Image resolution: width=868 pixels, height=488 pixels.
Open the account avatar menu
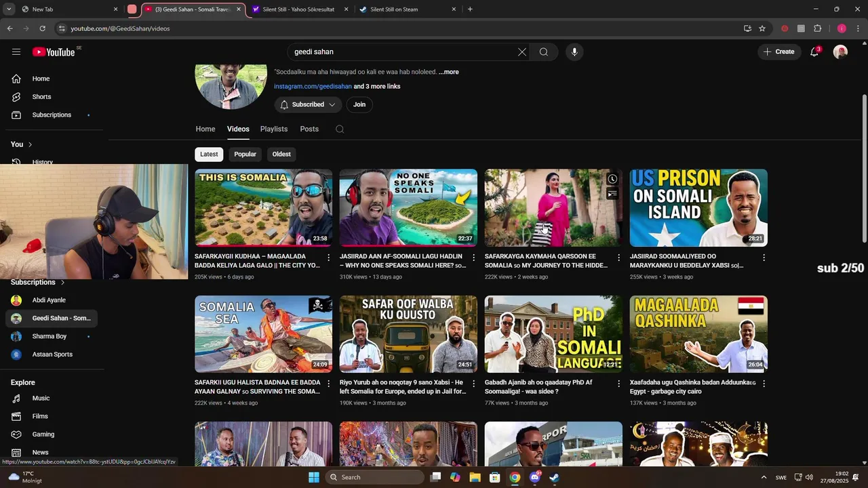point(840,52)
